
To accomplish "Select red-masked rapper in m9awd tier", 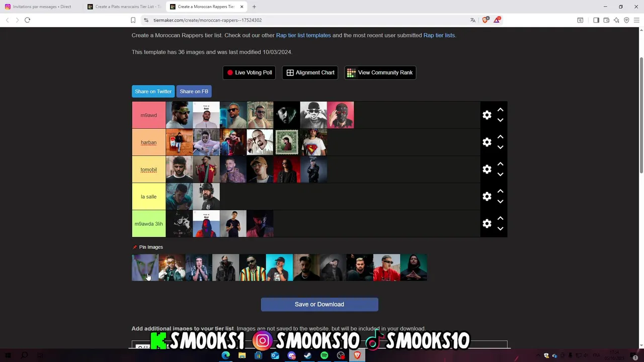I will pos(341,115).
